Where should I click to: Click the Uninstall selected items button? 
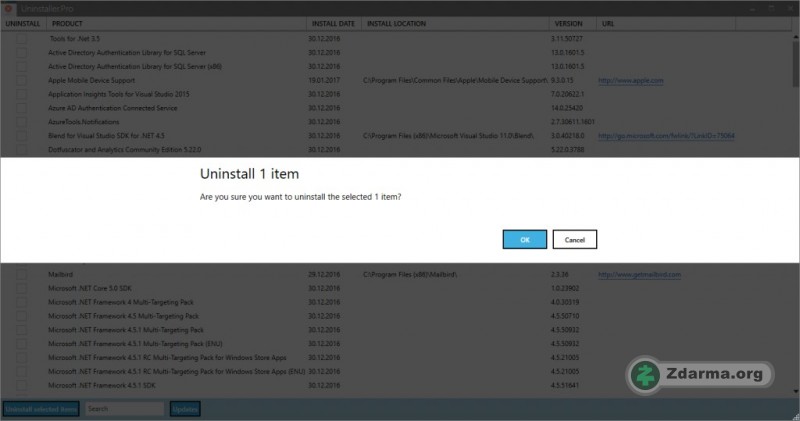click(41, 409)
